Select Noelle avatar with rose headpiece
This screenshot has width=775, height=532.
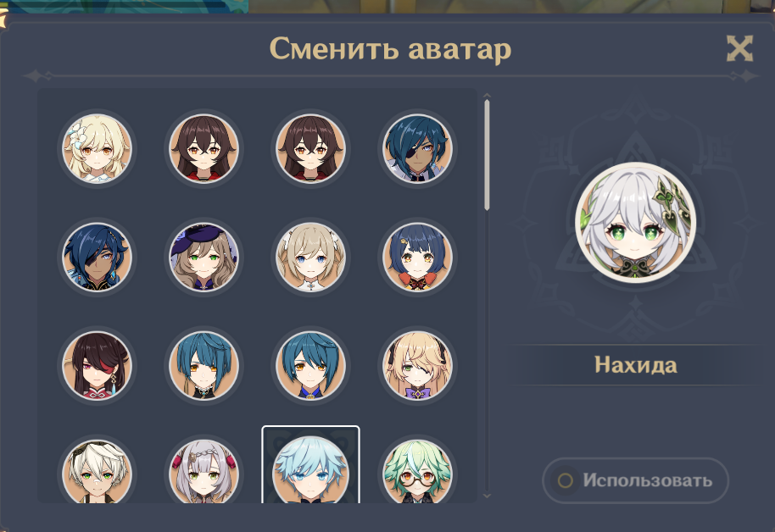[x=204, y=472]
